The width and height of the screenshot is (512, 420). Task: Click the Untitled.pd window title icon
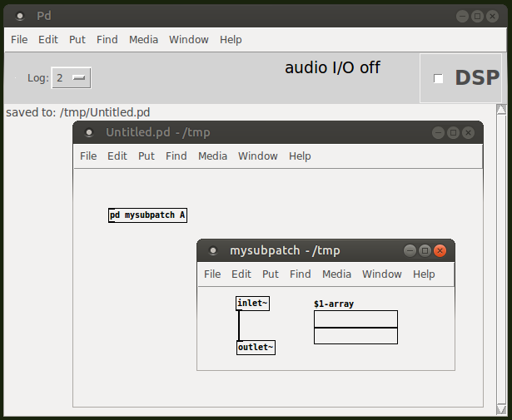pyautogui.click(x=89, y=132)
